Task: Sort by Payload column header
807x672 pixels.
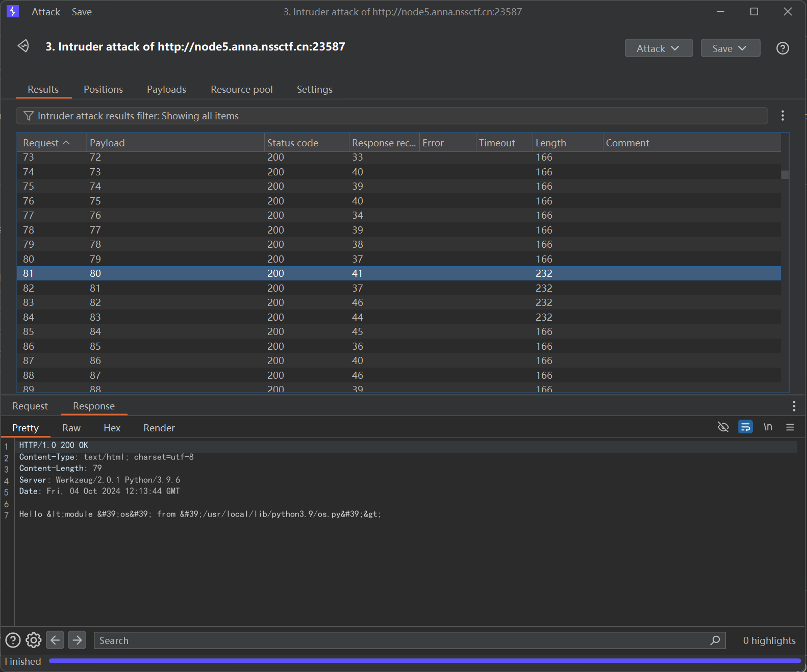Action: [175, 143]
